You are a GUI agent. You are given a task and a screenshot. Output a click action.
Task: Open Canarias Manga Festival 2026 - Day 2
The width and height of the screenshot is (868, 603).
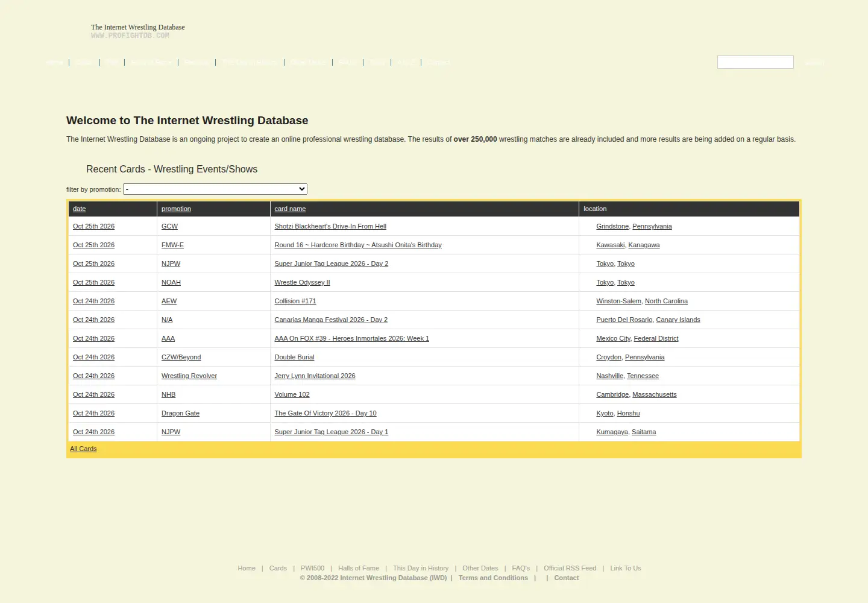tap(331, 320)
